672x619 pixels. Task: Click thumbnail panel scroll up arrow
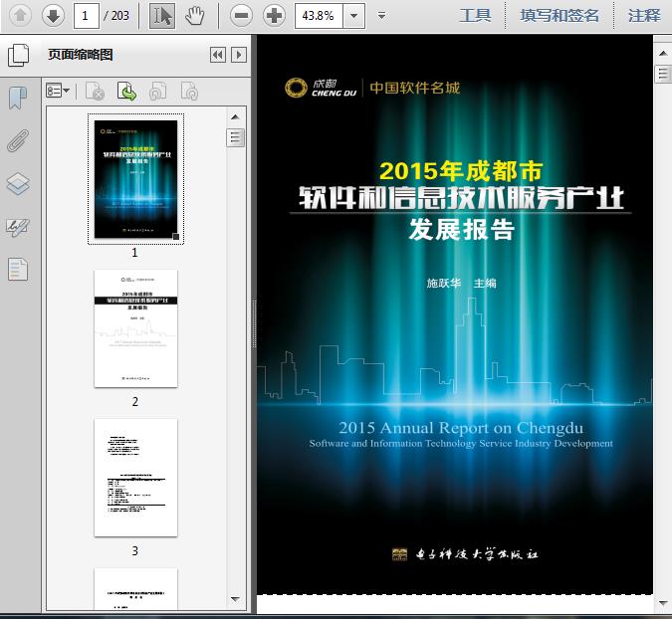pos(235,117)
